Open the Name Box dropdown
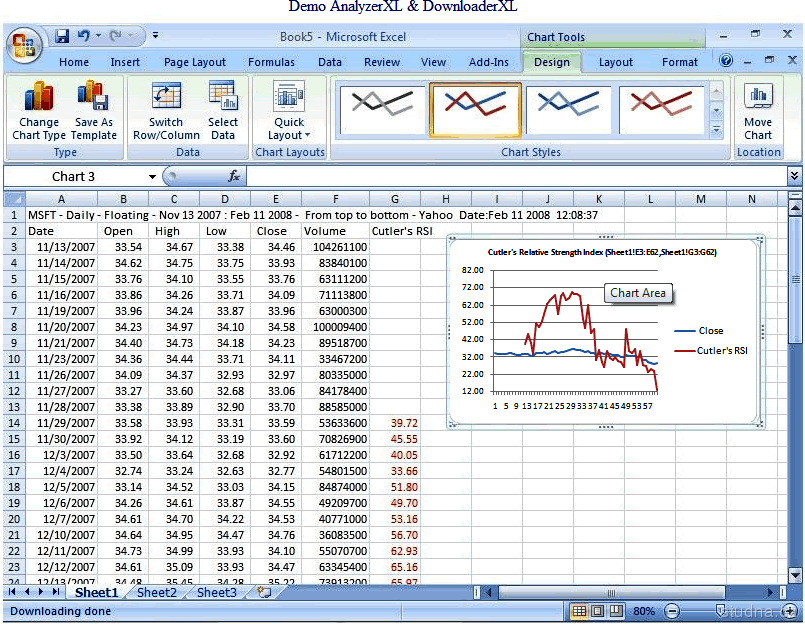Viewport: 805px width, 624px height. point(152,177)
